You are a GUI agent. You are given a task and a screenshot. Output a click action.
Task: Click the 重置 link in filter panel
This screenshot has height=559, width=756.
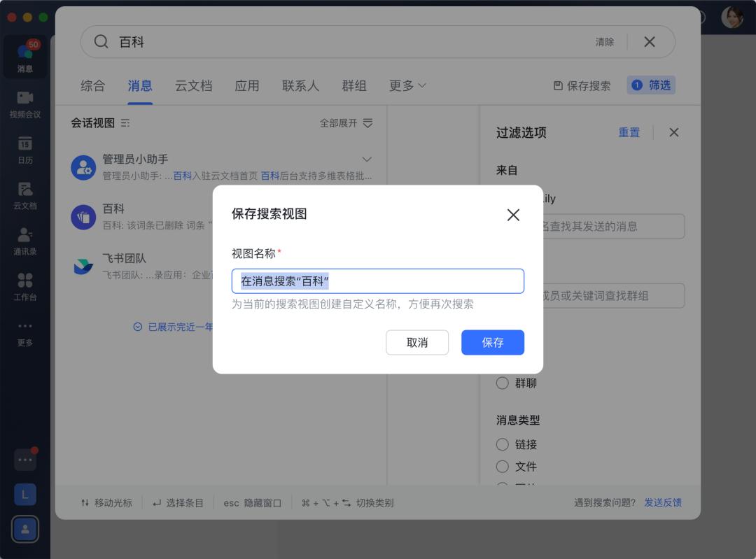(629, 132)
